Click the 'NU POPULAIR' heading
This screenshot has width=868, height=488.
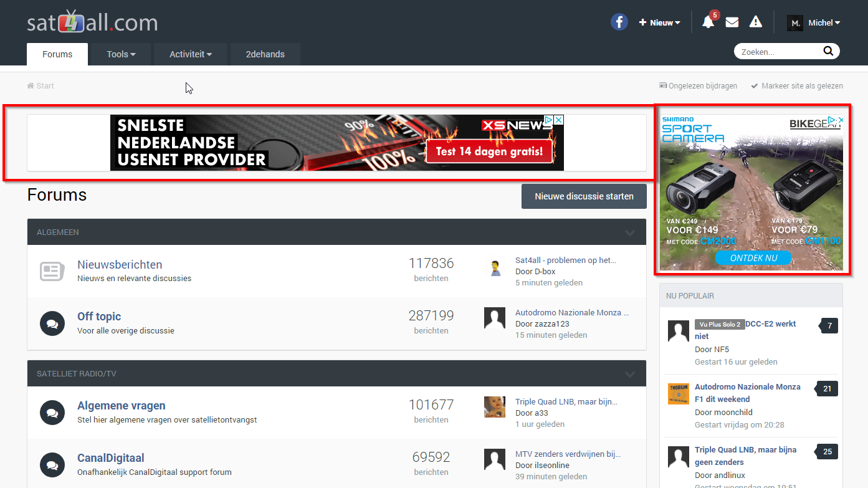coord(690,295)
